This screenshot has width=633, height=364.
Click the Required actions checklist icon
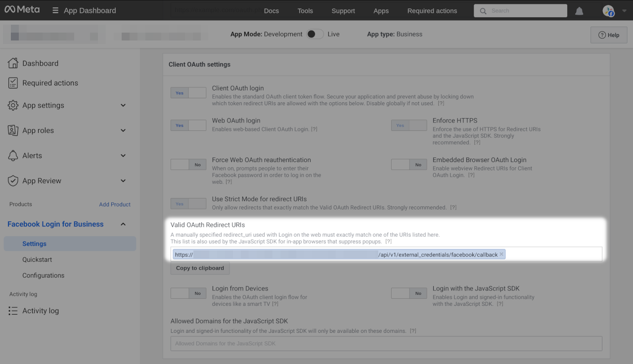tap(13, 83)
